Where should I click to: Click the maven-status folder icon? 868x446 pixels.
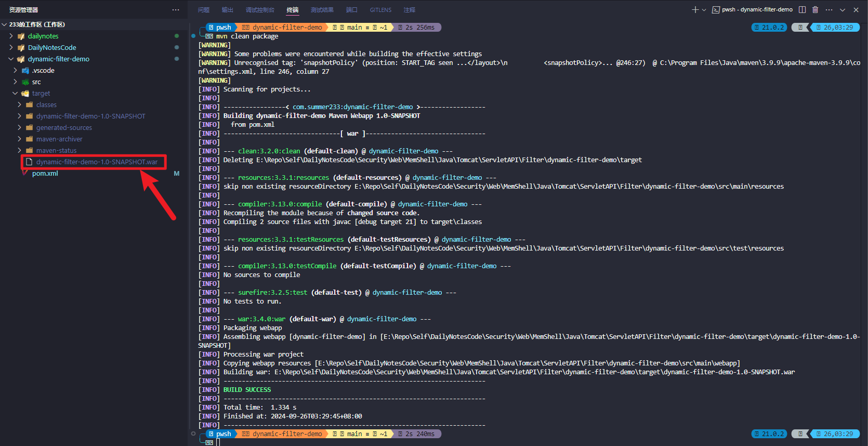click(30, 150)
